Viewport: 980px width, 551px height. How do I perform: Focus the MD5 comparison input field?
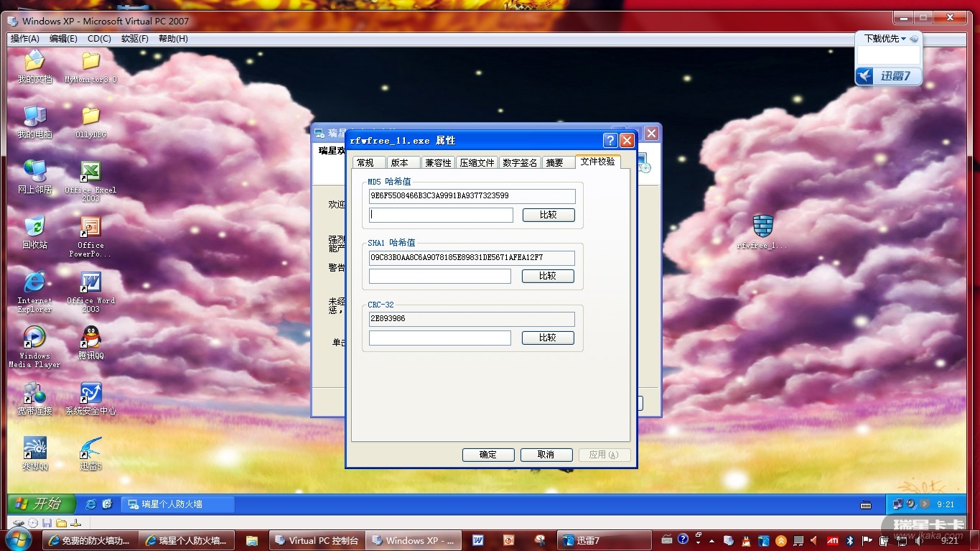pyautogui.click(x=442, y=215)
